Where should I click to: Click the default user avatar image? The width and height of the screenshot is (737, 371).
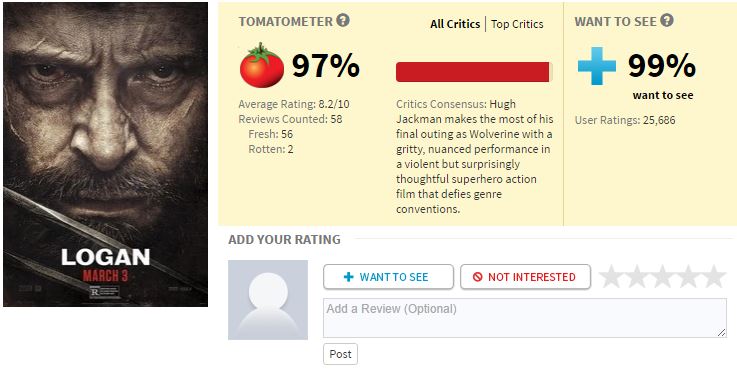pos(268,300)
